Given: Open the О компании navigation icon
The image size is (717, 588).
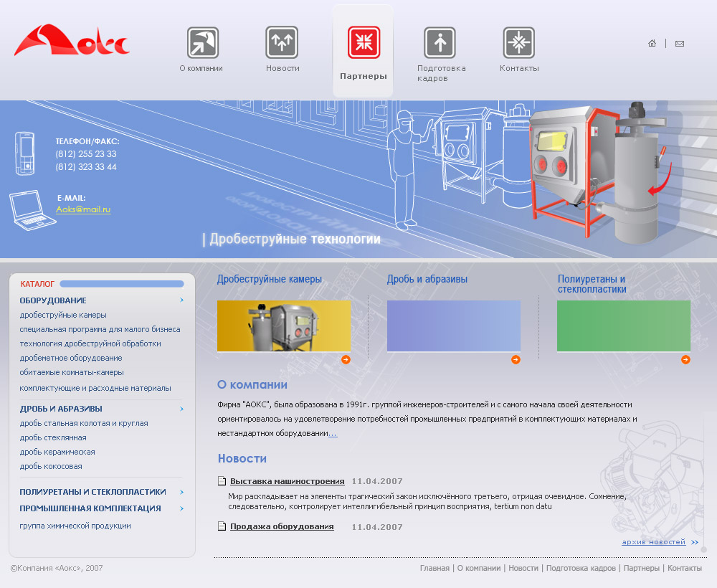Looking at the screenshot, I should click(x=203, y=42).
